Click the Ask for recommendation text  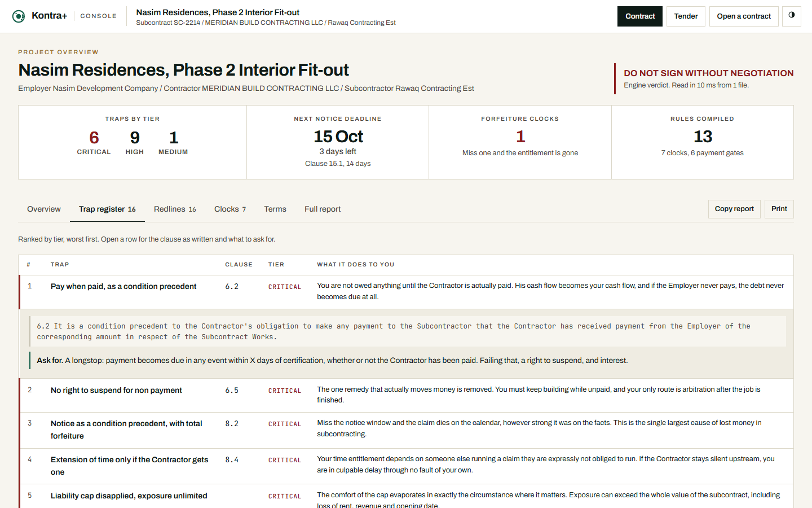coord(332,360)
